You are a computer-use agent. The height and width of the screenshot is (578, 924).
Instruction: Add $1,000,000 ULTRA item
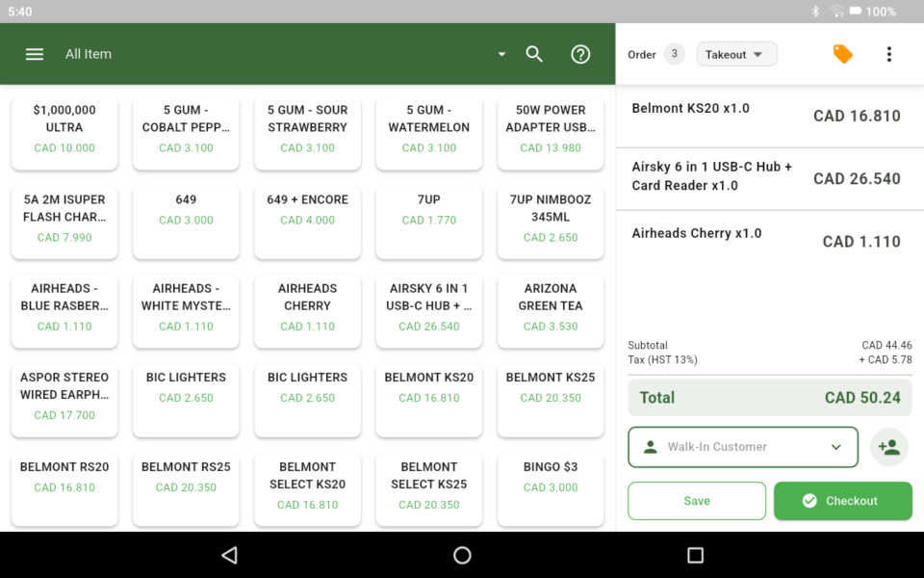[x=64, y=133]
